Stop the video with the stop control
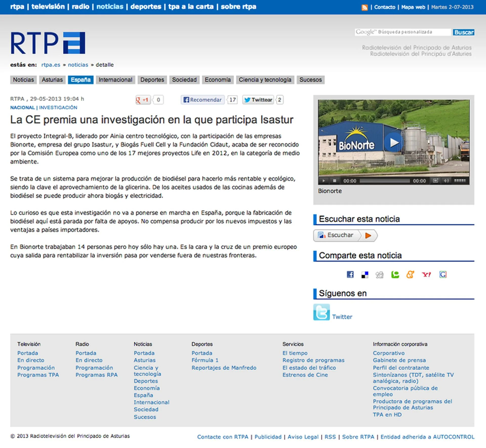Viewport: 486px width, 448px height. (x=334, y=181)
